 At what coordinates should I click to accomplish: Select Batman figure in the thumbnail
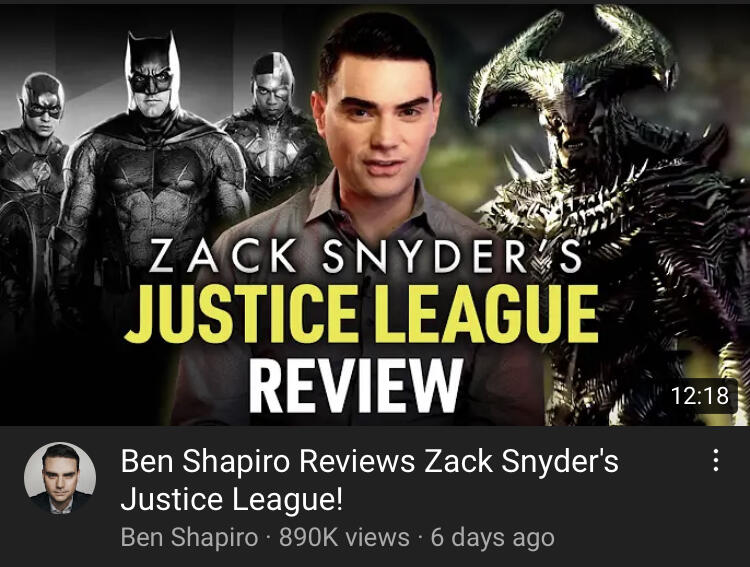click(x=152, y=158)
